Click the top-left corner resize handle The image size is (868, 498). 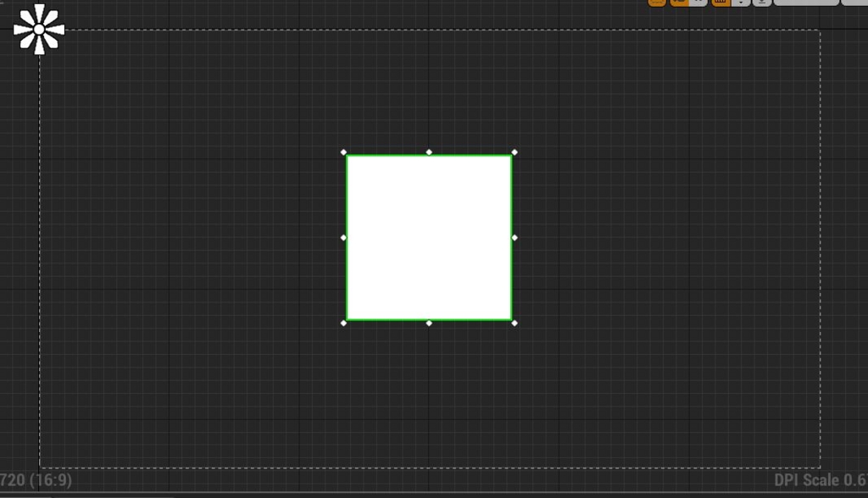coord(344,152)
